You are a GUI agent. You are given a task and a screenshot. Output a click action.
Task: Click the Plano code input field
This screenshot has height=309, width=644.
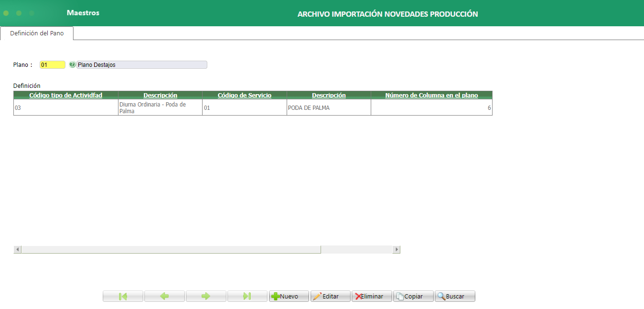53,65
